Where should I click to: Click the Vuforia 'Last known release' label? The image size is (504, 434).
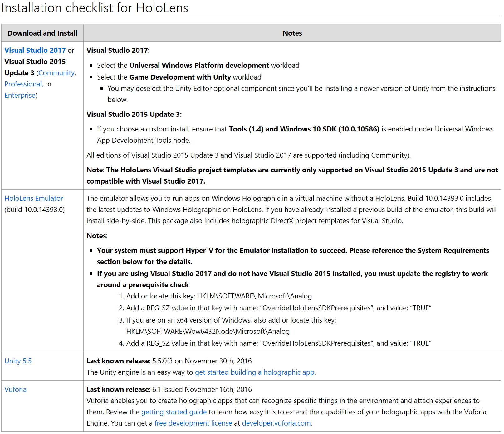[118, 389]
